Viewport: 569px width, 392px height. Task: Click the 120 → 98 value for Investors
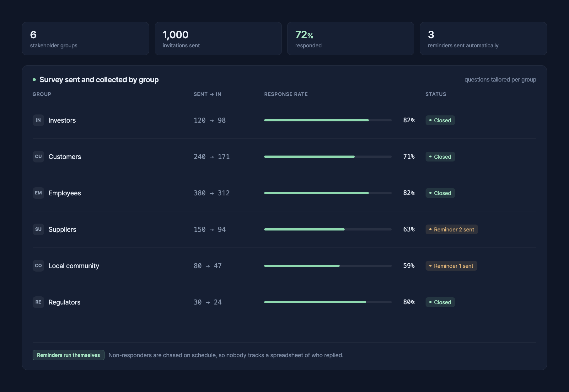[x=210, y=120]
